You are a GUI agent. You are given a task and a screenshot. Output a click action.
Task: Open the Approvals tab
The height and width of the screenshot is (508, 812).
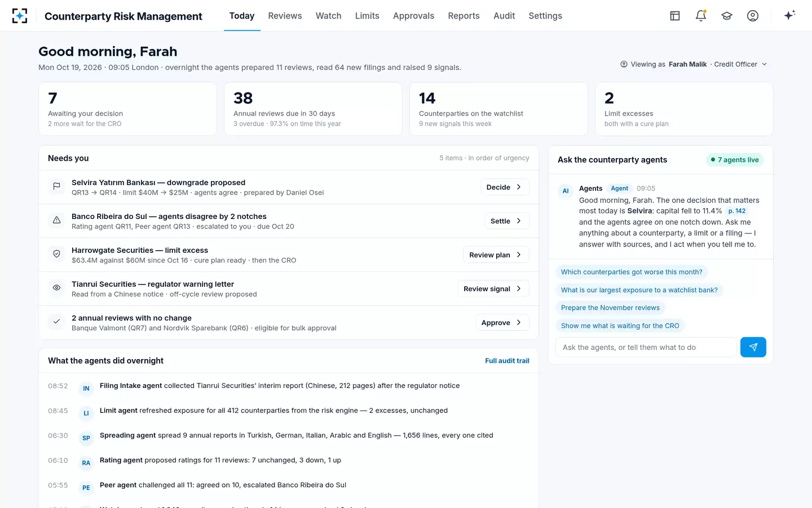413,16
